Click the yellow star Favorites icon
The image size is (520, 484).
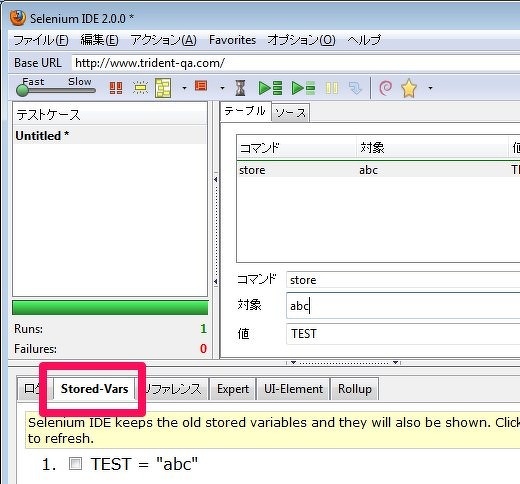[x=409, y=88]
